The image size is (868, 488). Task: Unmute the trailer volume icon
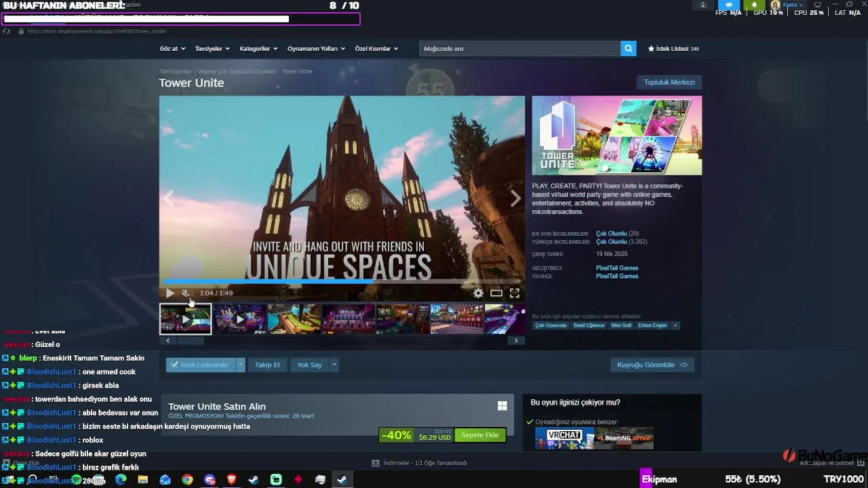pyautogui.click(x=186, y=293)
